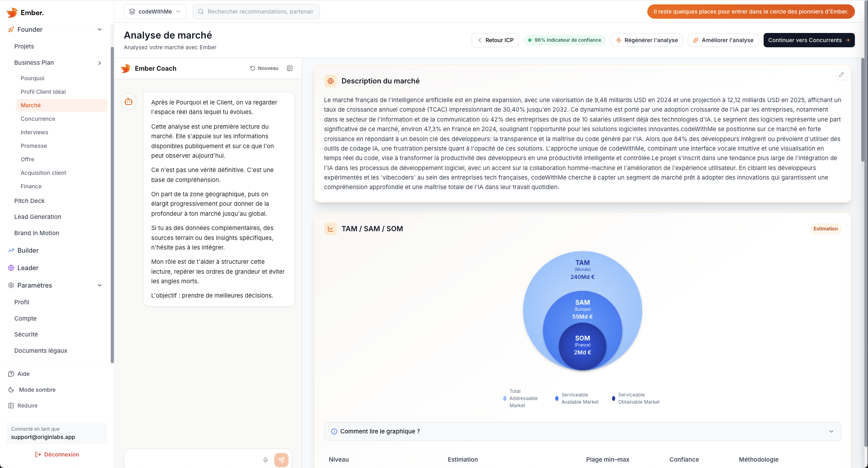The image size is (868, 468).
Task: Click the send message icon in Ember Coach
Action: [282, 460]
